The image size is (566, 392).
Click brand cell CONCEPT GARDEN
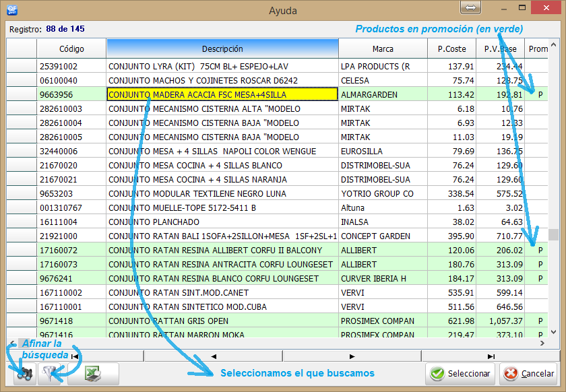tap(383, 236)
